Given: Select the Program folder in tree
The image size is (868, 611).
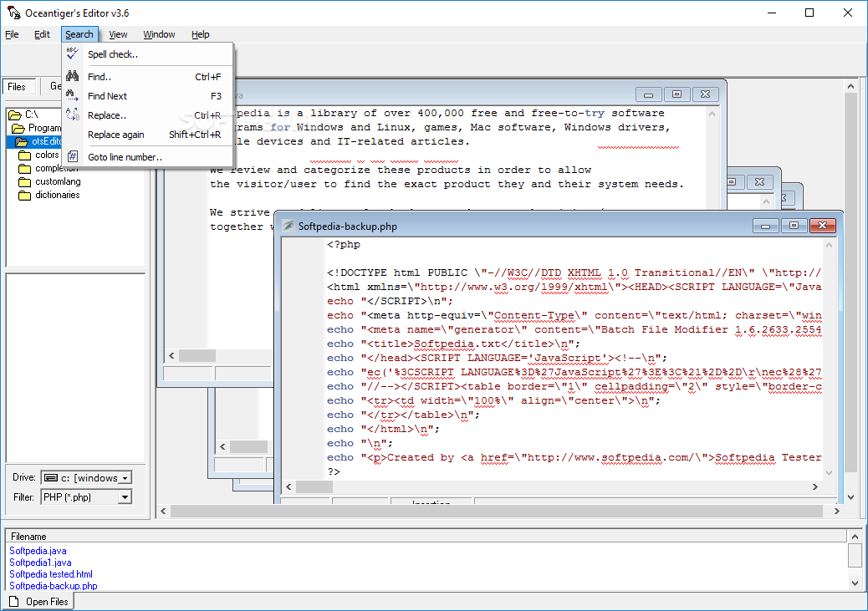Looking at the screenshot, I should (x=44, y=128).
